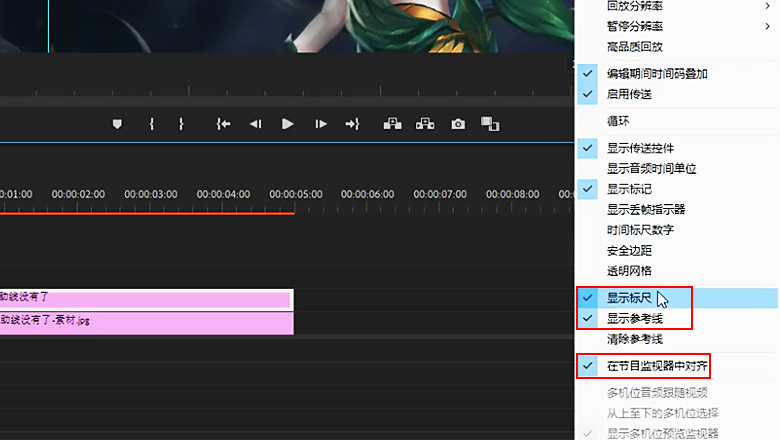Image resolution: width=780 pixels, height=440 pixels.
Task: Step back one frame
Action: pyautogui.click(x=255, y=124)
